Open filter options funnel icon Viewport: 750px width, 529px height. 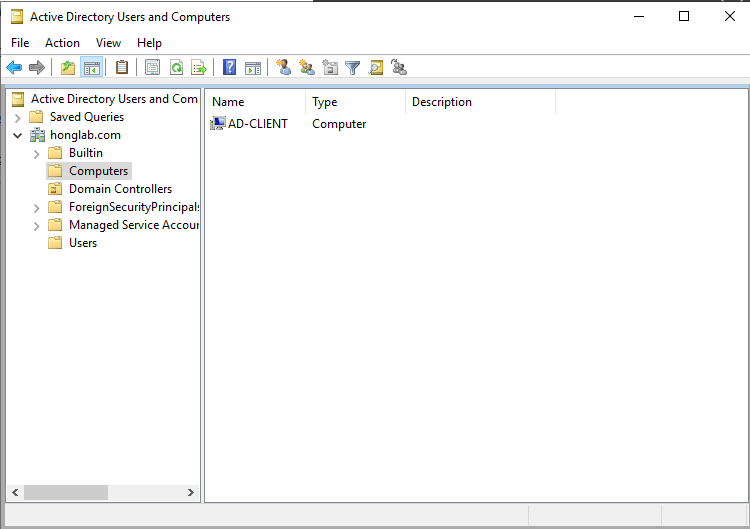tap(353, 68)
